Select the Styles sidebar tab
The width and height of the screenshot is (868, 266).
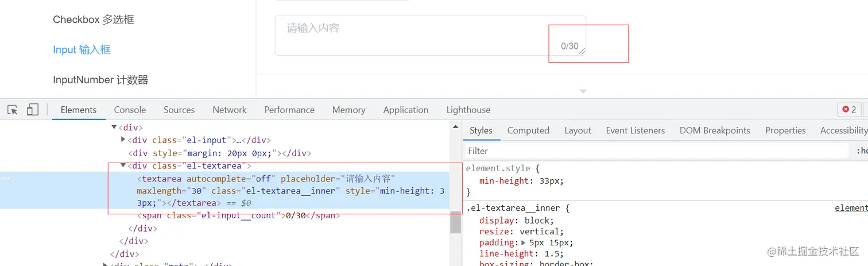481,130
